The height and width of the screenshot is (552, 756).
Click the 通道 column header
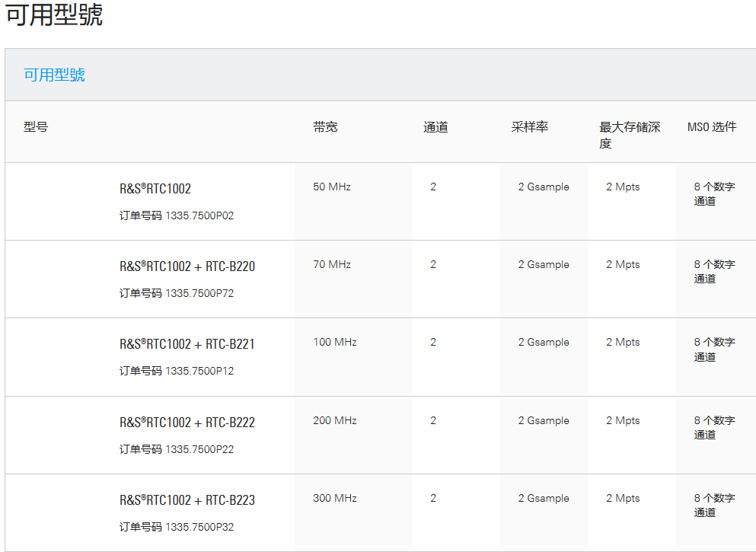pyautogui.click(x=435, y=127)
